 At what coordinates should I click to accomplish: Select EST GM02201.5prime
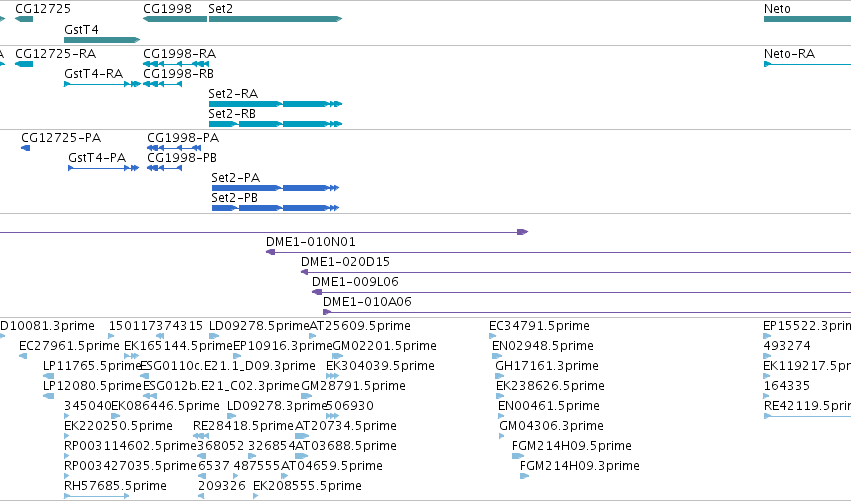pos(384,346)
